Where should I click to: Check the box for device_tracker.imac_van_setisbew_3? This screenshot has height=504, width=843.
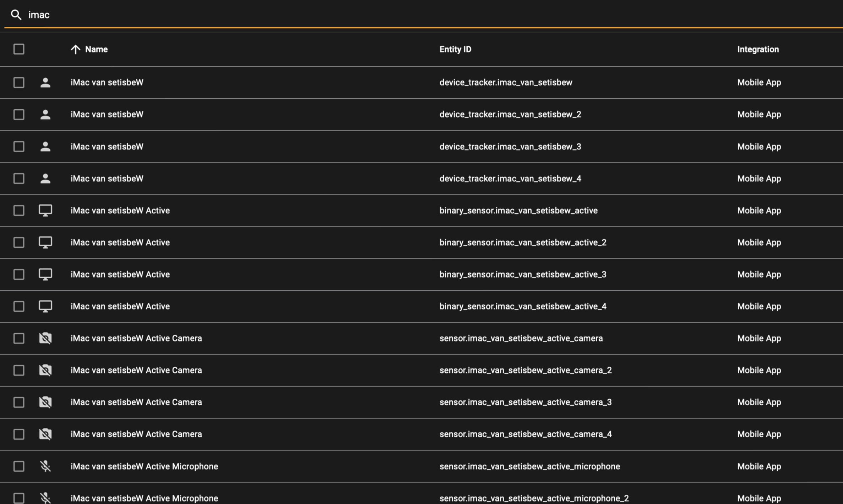(19, 146)
